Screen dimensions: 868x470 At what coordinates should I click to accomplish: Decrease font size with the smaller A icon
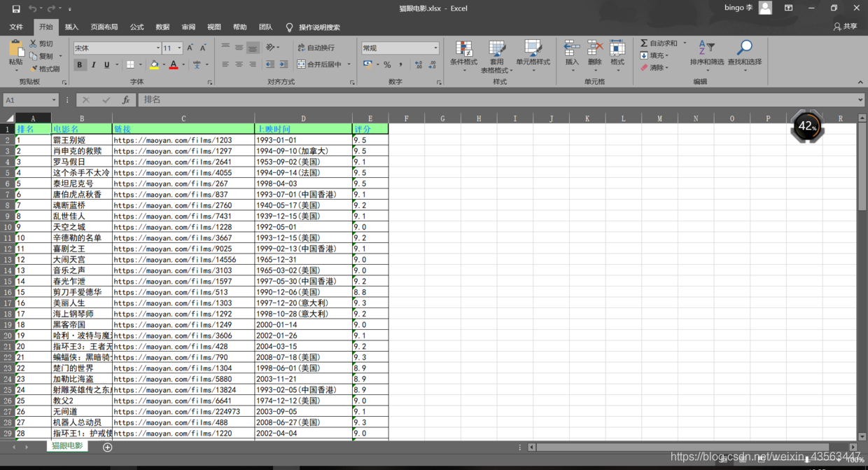[x=203, y=48]
